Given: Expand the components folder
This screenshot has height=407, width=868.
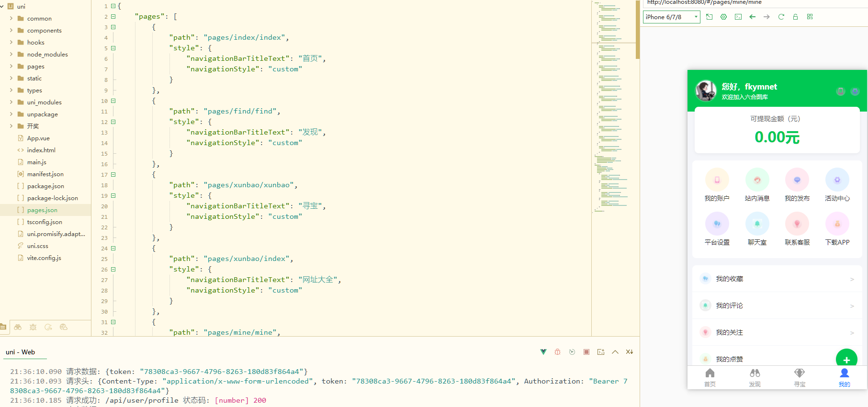Looking at the screenshot, I should pos(44,31).
